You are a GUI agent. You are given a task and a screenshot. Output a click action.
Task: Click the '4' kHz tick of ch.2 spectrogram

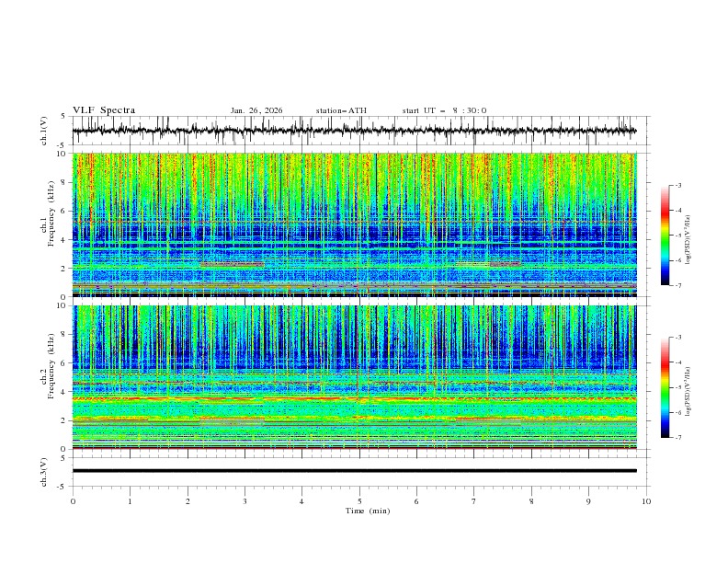point(63,392)
